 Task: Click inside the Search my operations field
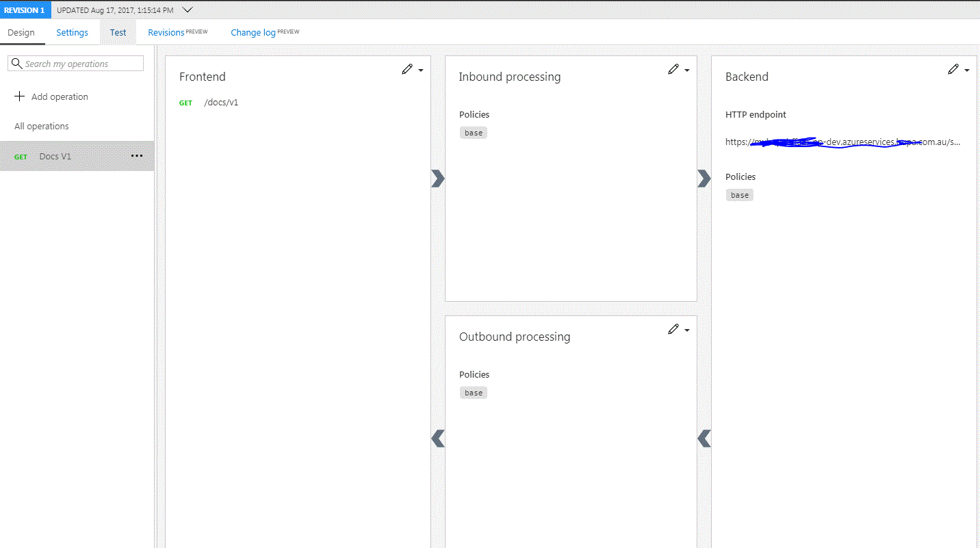75,63
